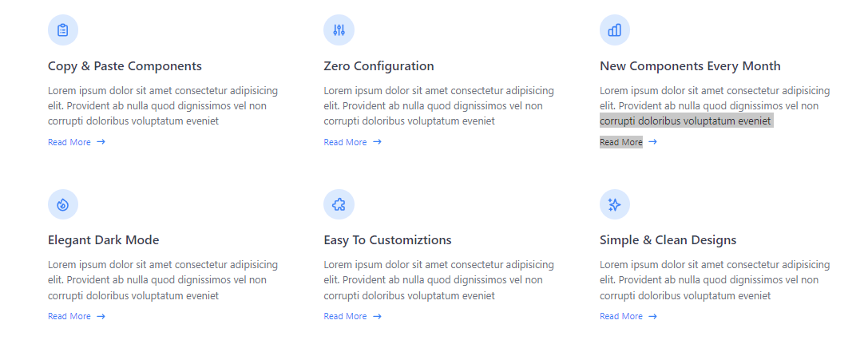Click the bar chart icon above New Components
The height and width of the screenshot is (340, 868).
(x=614, y=30)
